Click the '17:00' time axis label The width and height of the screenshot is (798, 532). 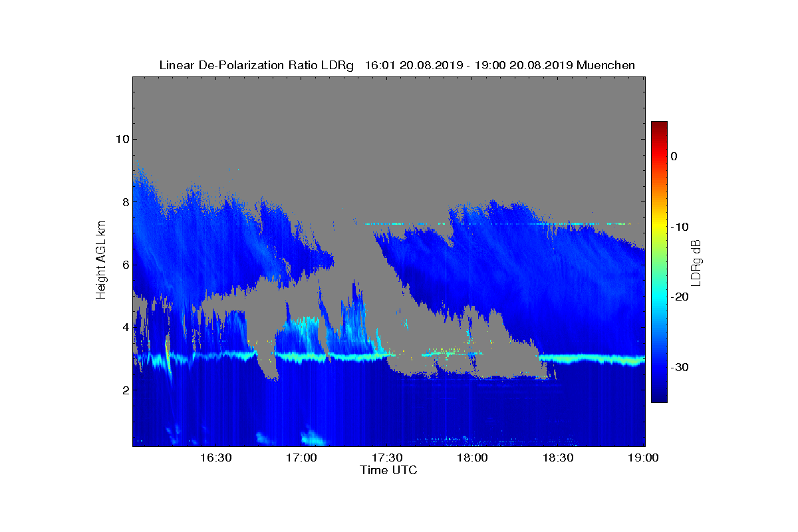(301, 458)
